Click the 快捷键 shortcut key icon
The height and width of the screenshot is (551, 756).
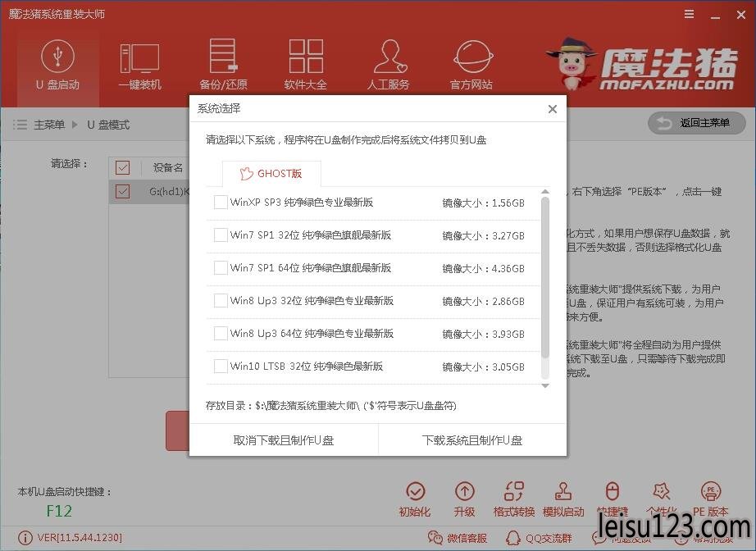[x=613, y=499]
